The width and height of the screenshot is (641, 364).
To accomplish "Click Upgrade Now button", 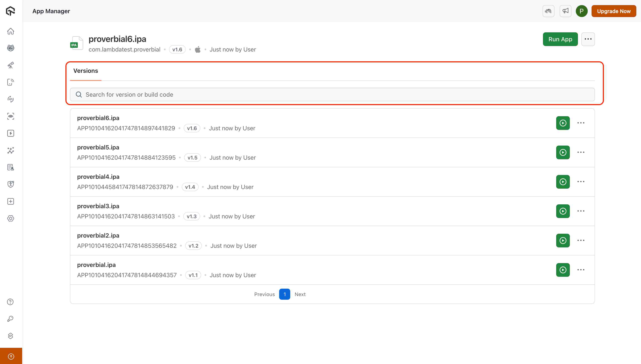I will pyautogui.click(x=614, y=11).
